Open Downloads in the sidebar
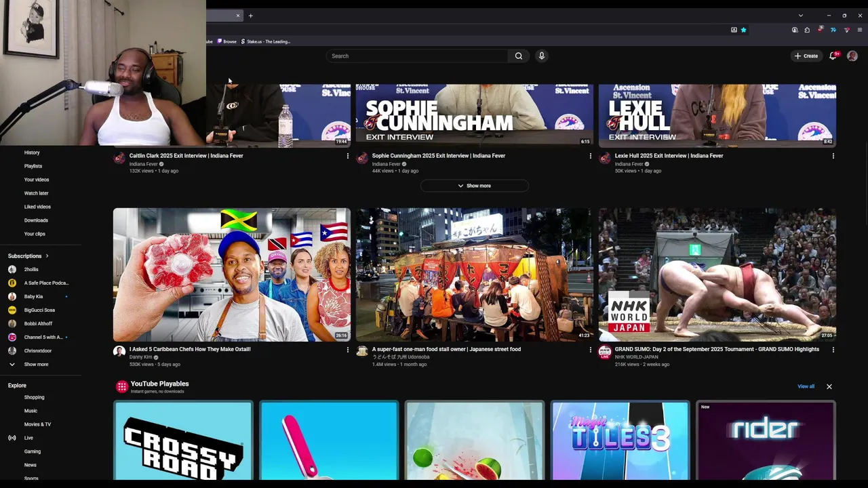 (36, 220)
